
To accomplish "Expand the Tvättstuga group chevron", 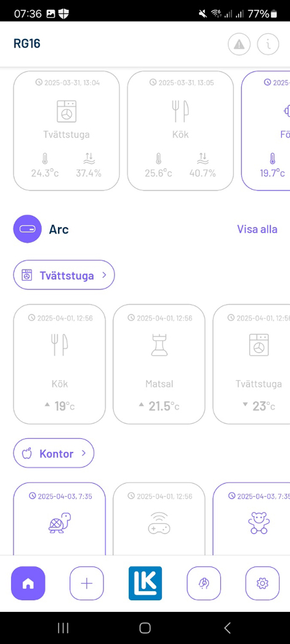I will (x=104, y=275).
